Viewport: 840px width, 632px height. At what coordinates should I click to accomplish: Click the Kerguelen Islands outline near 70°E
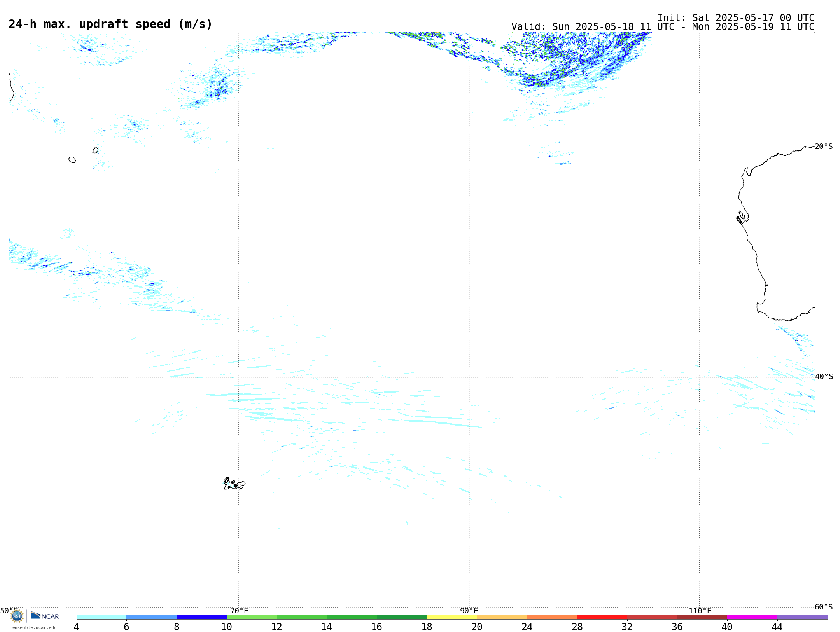point(234,484)
